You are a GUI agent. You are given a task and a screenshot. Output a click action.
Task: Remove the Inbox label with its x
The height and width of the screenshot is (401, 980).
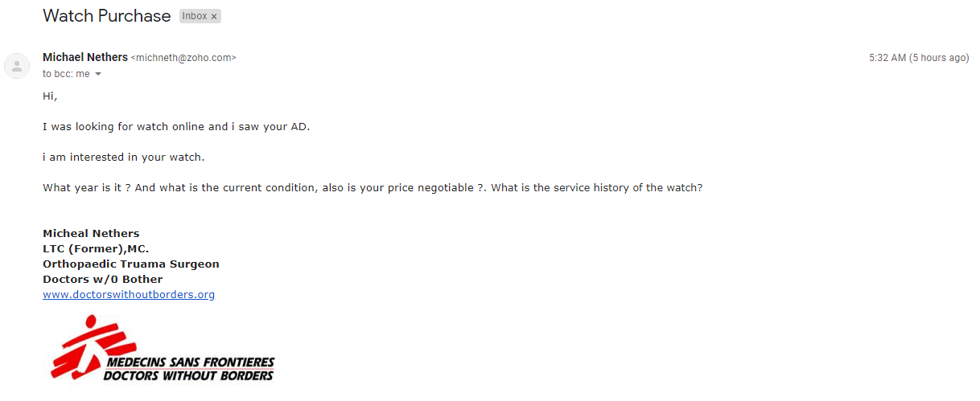pos(214,17)
